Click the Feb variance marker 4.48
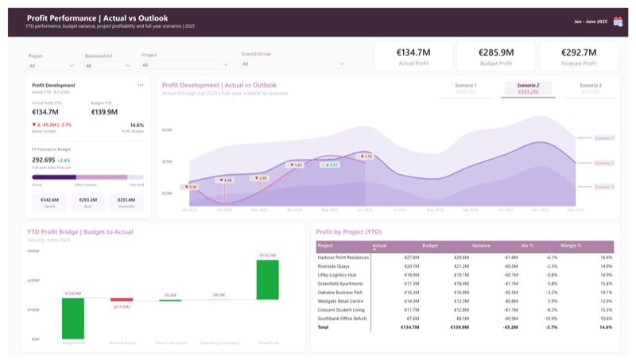Viewport: 636px width, 364px height. point(225,180)
